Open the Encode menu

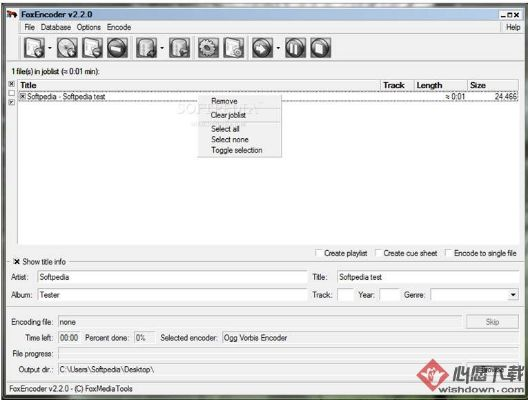click(119, 27)
